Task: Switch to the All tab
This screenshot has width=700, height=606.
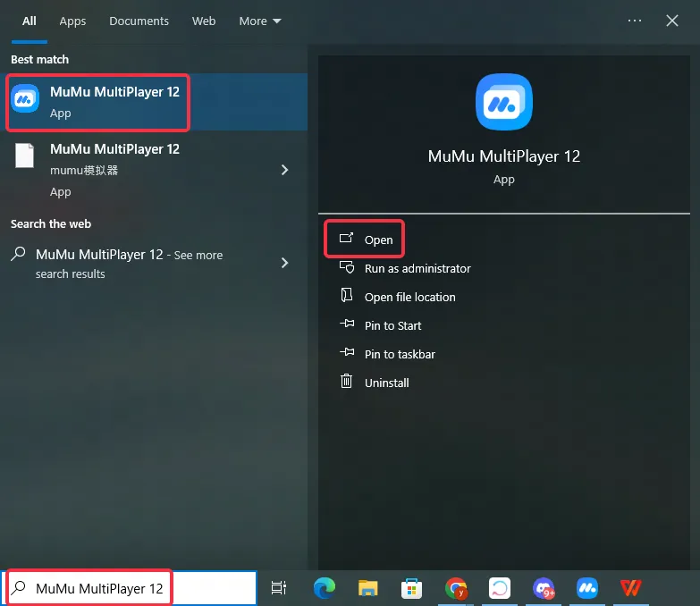Action: pos(29,21)
